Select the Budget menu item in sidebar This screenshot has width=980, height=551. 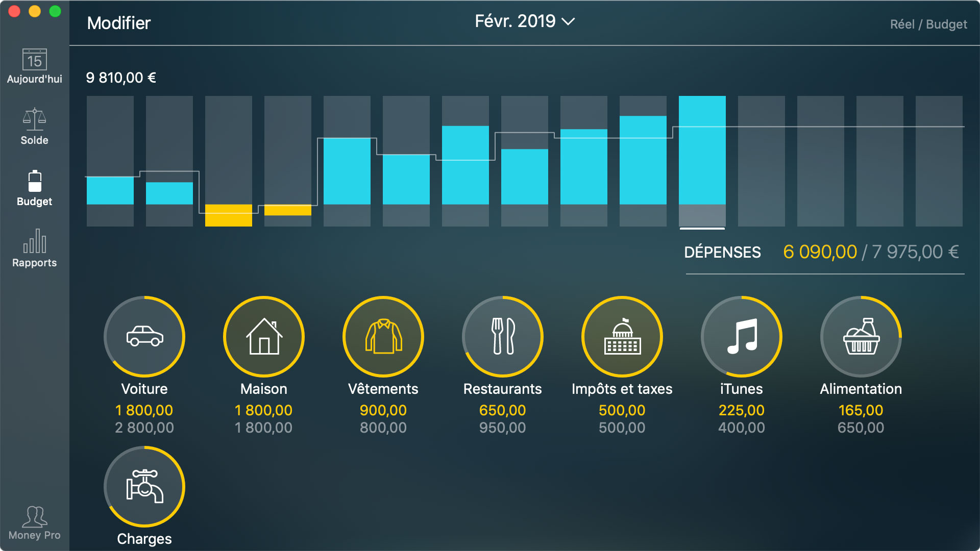click(35, 189)
